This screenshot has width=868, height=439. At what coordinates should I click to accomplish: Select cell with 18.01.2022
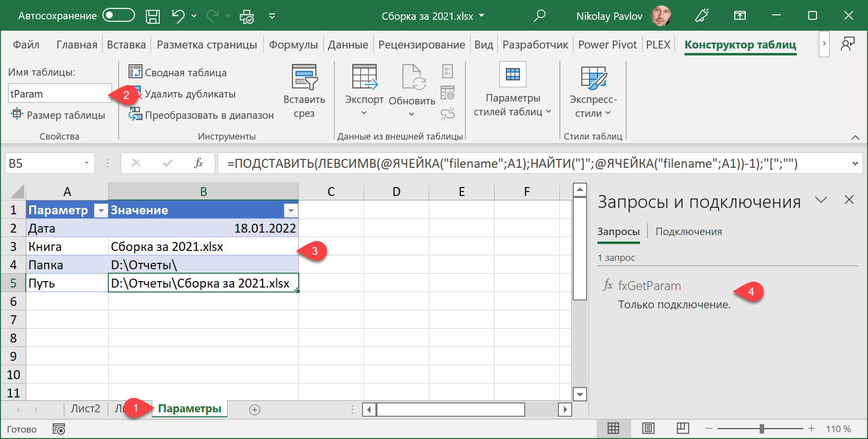(203, 228)
